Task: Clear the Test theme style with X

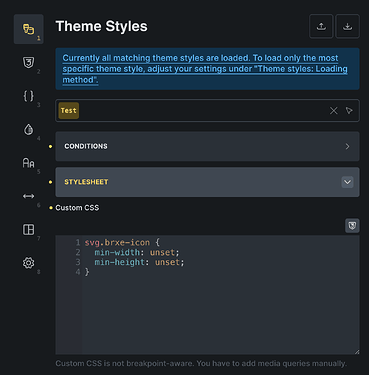Action: tap(333, 111)
